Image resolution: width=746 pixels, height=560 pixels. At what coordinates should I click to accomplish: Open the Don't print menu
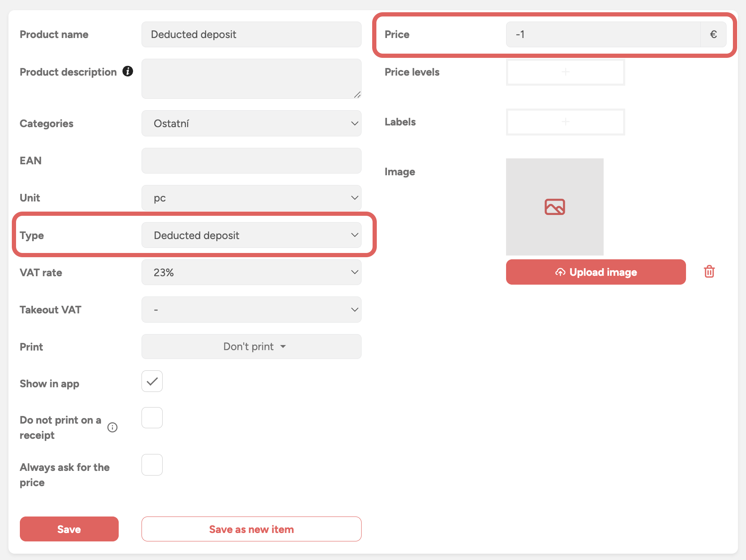click(251, 347)
